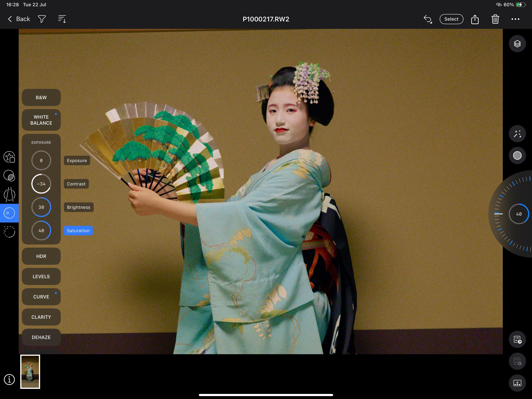
Task: Tap the striped circle compare icon
Action: pos(517,155)
